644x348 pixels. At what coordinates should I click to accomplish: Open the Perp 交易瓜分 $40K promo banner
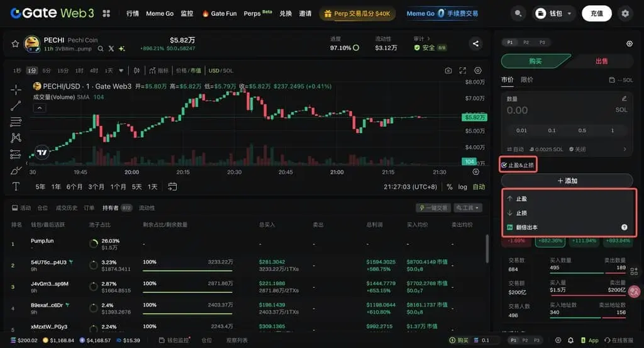[x=357, y=14]
